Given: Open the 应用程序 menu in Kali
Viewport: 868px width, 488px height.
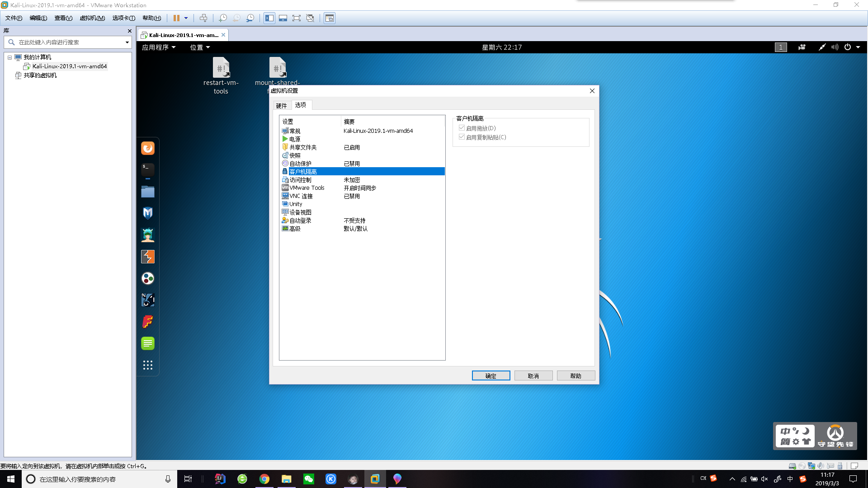Looking at the screenshot, I should (159, 47).
